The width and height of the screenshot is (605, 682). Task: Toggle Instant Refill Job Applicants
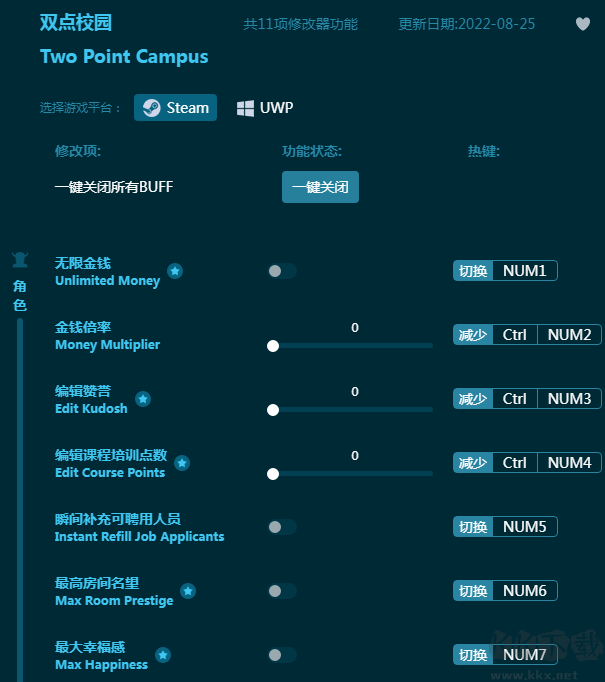(282, 527)
